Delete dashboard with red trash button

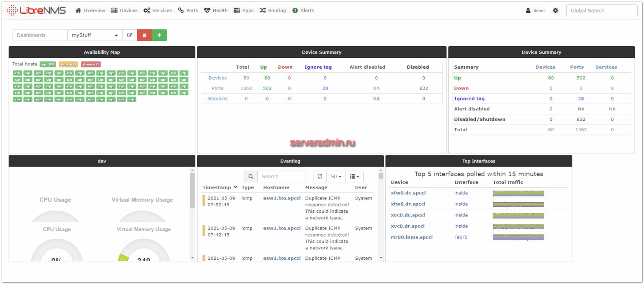click(144, 35)
